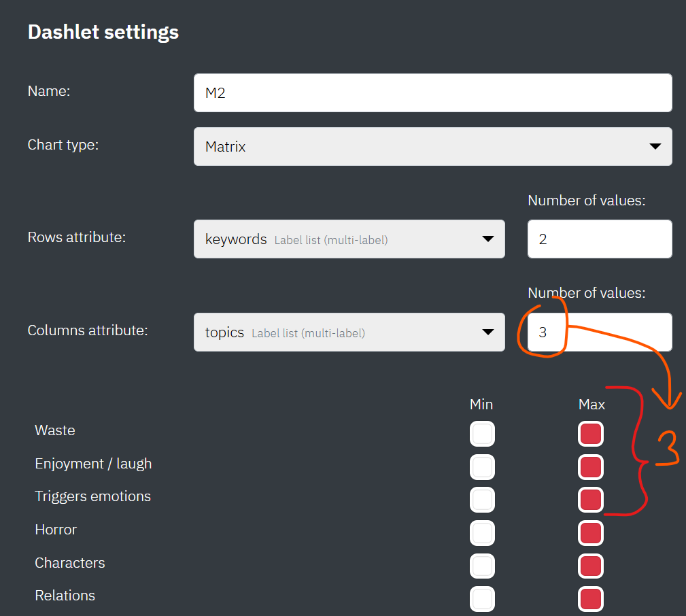
Task: Expand the Rows attribute keywords dropdown
Action: [349, 239]
